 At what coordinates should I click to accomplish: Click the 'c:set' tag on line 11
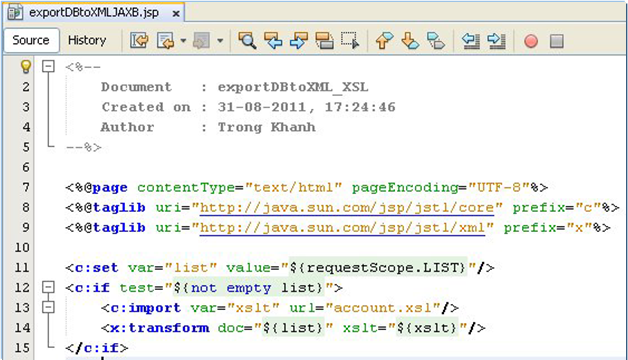pyautogui.click(x=97, y=267)
